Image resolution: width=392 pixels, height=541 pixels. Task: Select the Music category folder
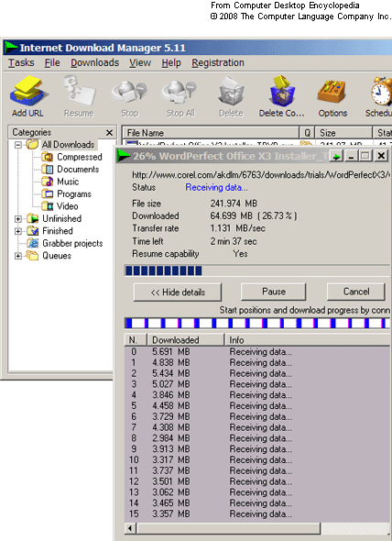60,182
